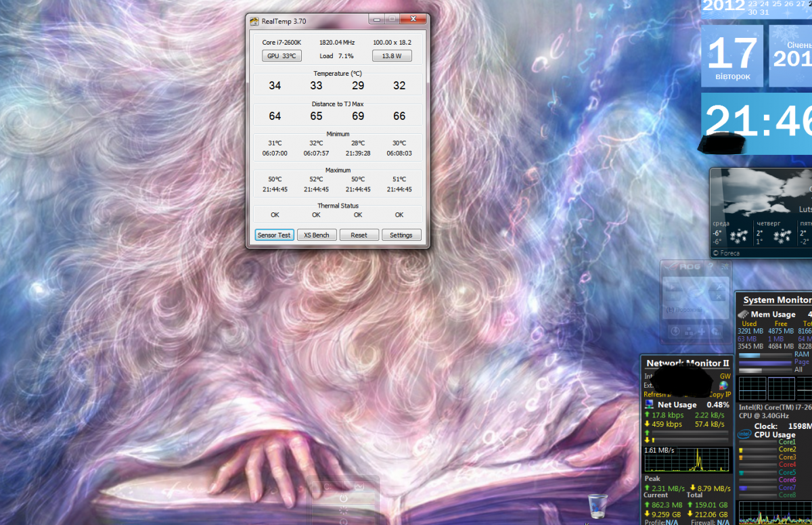This screenshot has height=525, width=812.
Task: Click the Load 7.1% reading
Action: 336,56
